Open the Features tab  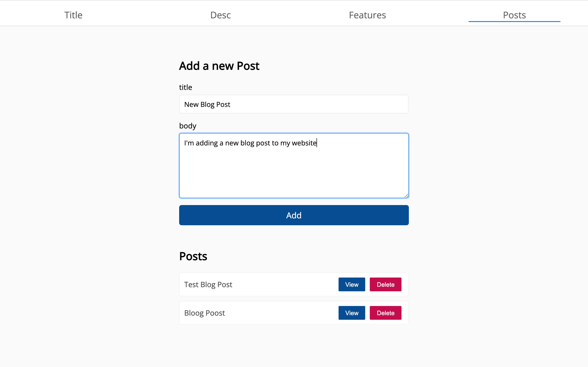pyautogui.click(x=367, y=15)
